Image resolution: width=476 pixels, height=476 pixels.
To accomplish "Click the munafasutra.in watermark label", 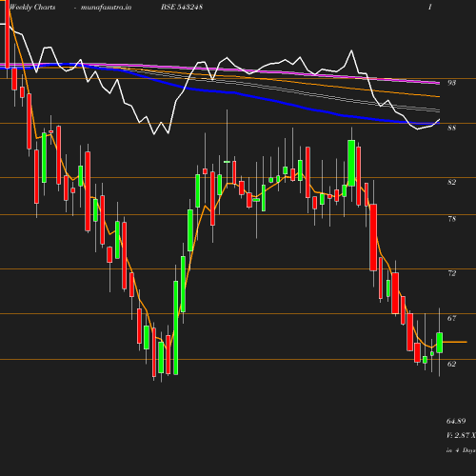I will click(x=106, y=7).
